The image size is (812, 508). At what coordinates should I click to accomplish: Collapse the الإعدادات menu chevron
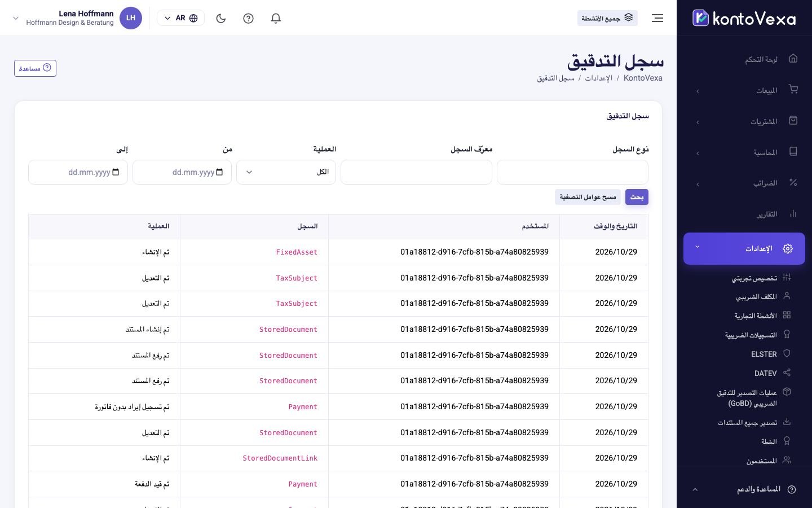(x=698, y=247)
